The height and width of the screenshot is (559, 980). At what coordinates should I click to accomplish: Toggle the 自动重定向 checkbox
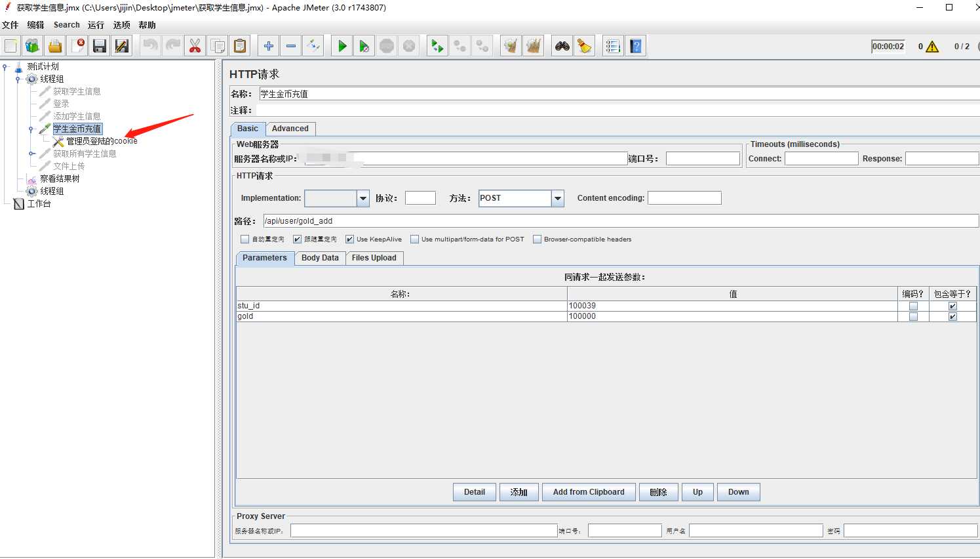tap(245, 239)
